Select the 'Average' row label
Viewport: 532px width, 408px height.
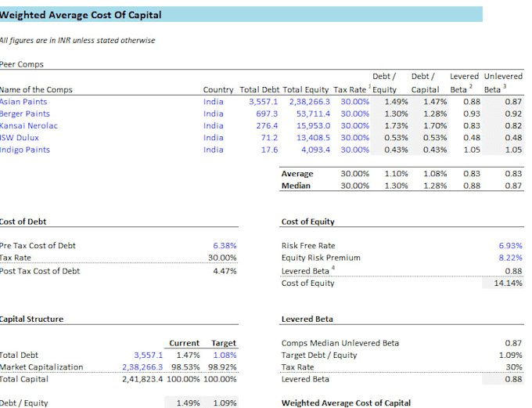pos(297,174)
